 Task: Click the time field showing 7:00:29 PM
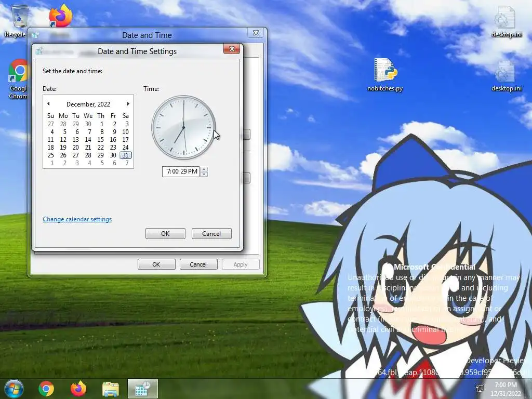pos(181,171)
